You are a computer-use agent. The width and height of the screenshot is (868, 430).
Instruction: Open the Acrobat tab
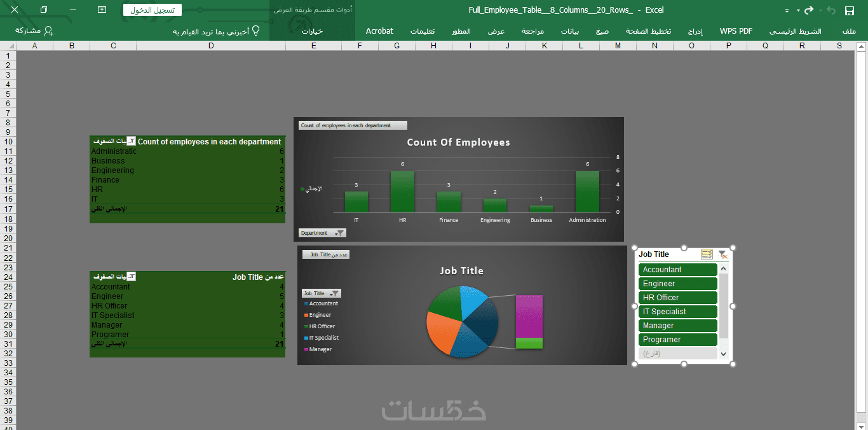(379, 31)
